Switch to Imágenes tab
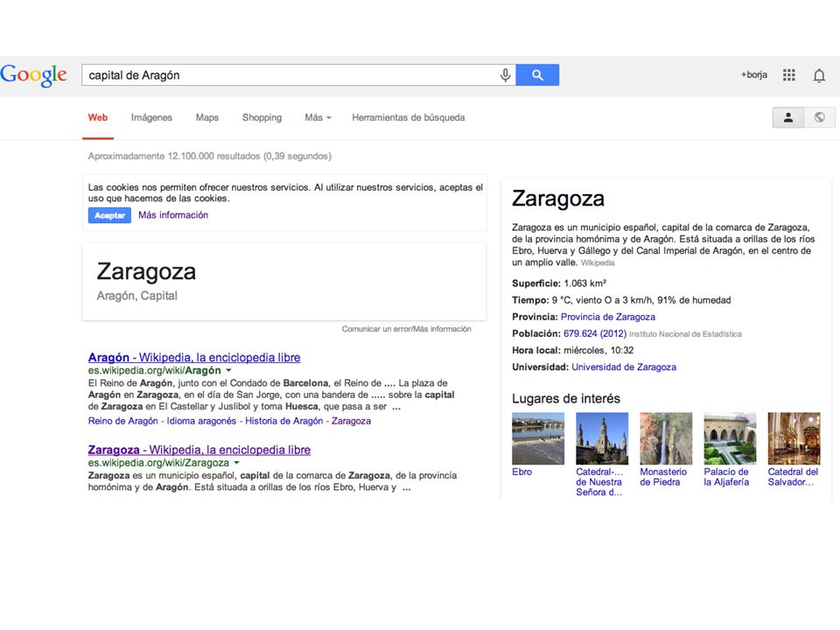This screenshot has width=840, height=630. (151, 117)
